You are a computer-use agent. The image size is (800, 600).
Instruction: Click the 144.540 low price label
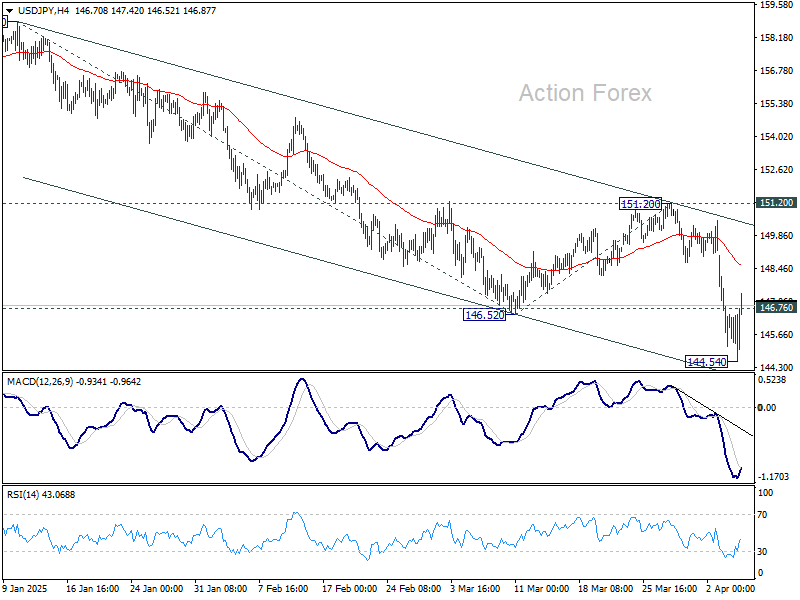(705, 359)
